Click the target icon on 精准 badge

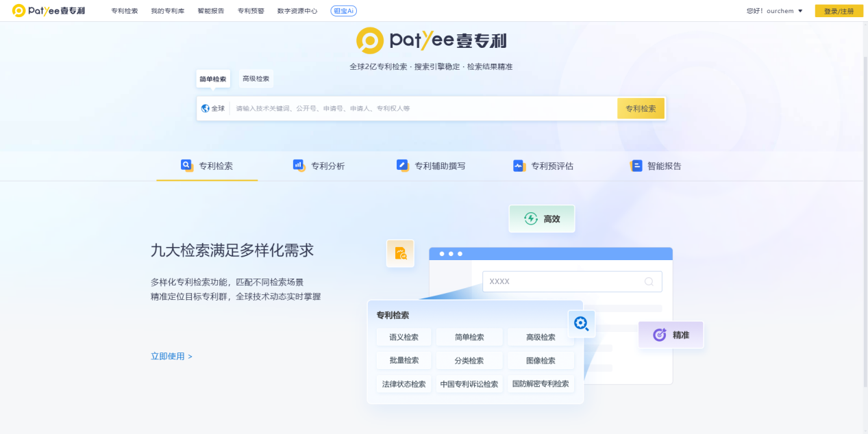click(x=660, y=335)
